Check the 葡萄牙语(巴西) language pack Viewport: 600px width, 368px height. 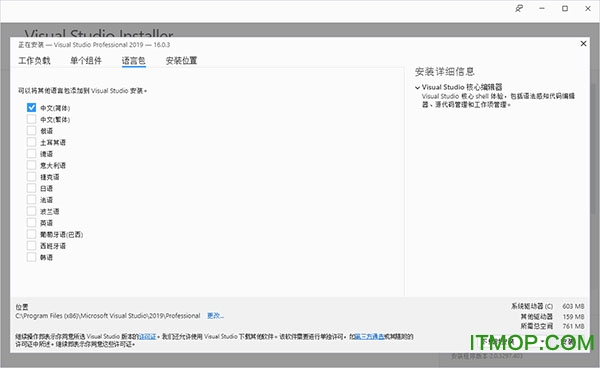pyautogui.click(x=31, y=234)
